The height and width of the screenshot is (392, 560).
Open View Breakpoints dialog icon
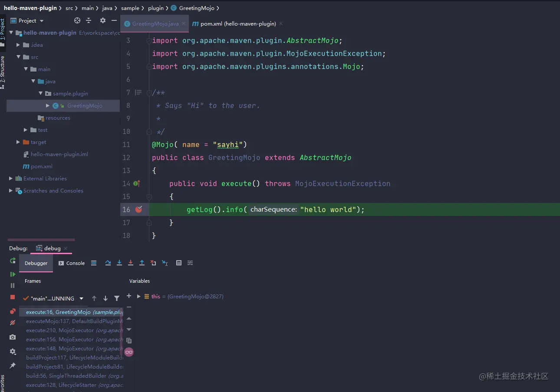click(13, 311)
